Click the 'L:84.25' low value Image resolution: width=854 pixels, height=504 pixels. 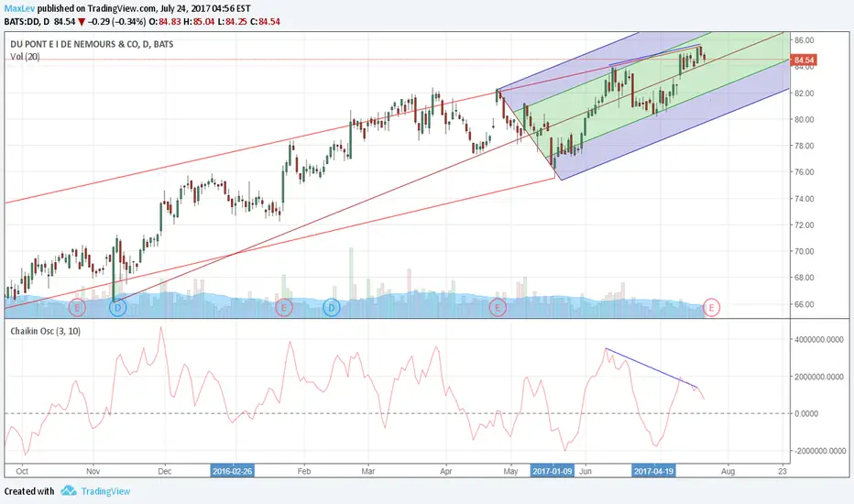(232, 22)
